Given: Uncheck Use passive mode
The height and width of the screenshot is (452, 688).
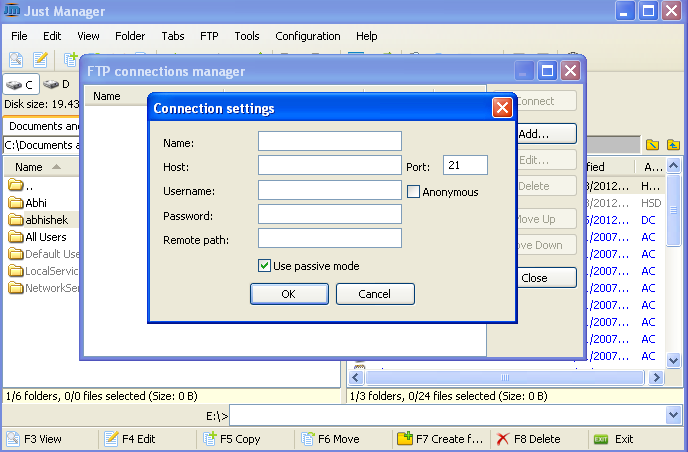Looking at the screenshot, I should (264, 266).
